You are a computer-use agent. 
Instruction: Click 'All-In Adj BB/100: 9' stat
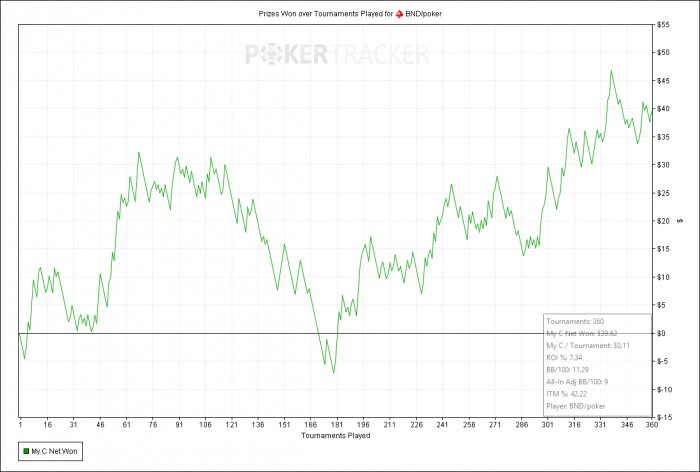pyautogui.click(x=577, y=382)
